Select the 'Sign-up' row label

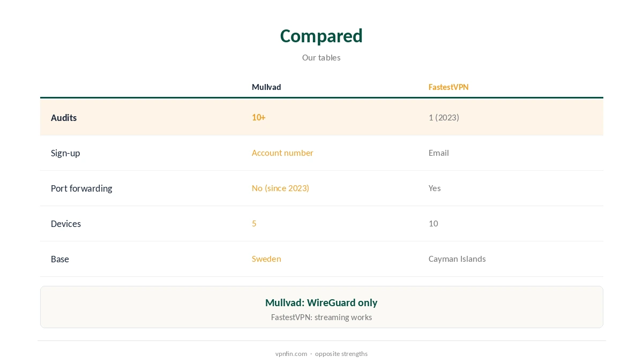[x=65, y=153]
